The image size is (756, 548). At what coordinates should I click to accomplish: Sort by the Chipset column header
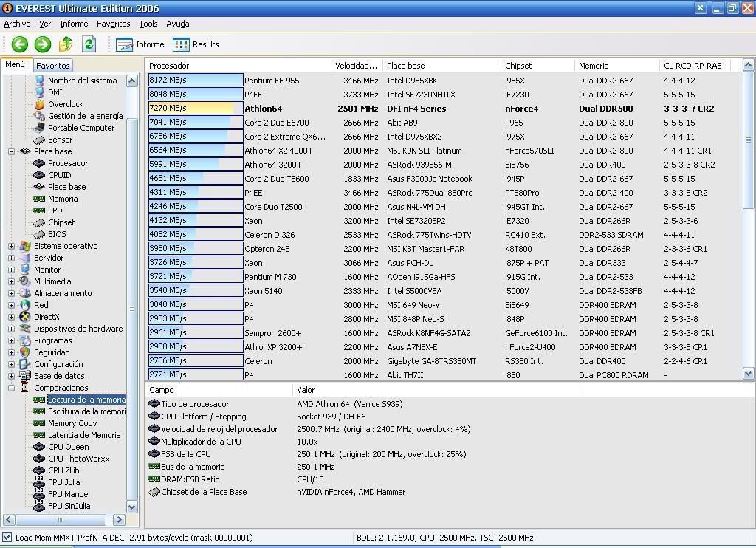[x=538, y=66]
